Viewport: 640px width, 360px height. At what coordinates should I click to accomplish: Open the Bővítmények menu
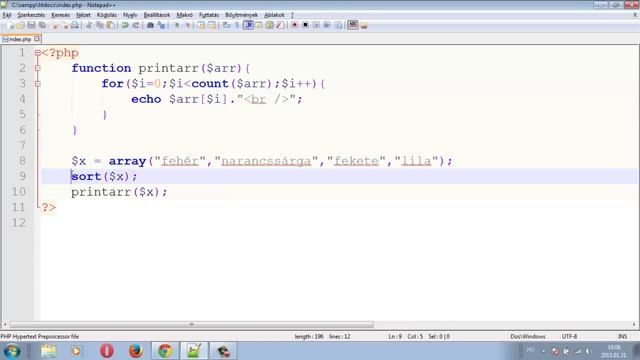242,15
